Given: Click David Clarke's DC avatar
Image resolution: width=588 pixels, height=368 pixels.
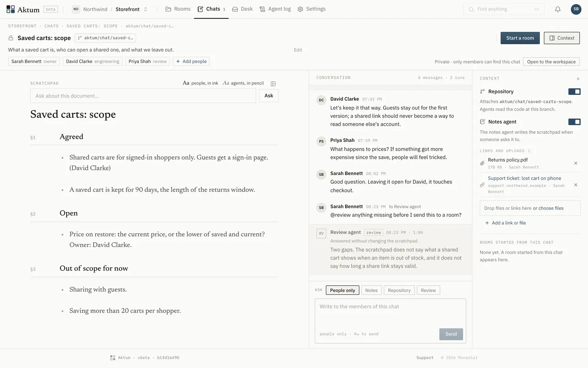Looking at the screenshot, I should click(321, 100).
